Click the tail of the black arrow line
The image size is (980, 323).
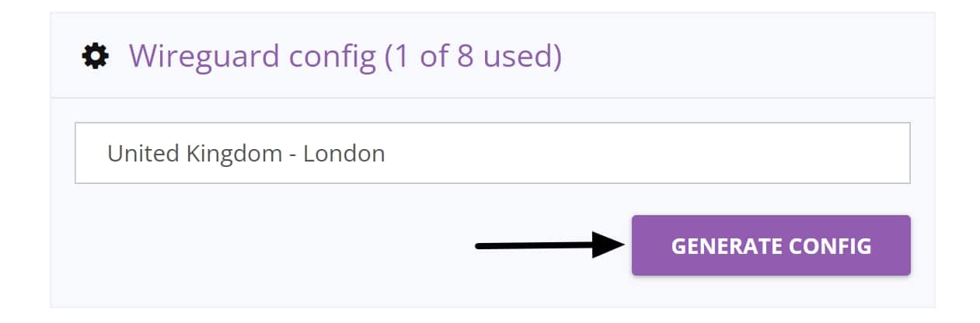coord(485,247)
